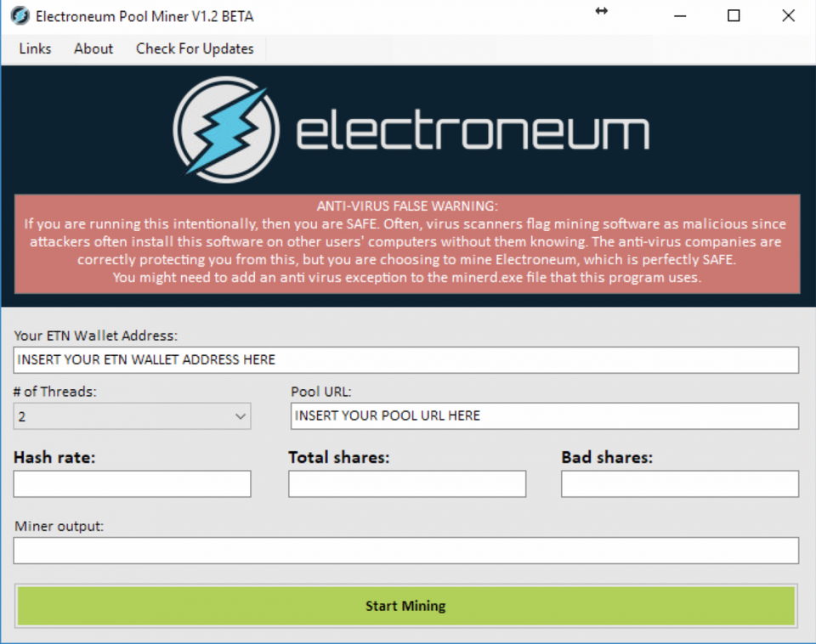The height and width of the screenshot is (644, 816).
Task: Focus the ETN Wallet Address field
Action: point(406,360)
